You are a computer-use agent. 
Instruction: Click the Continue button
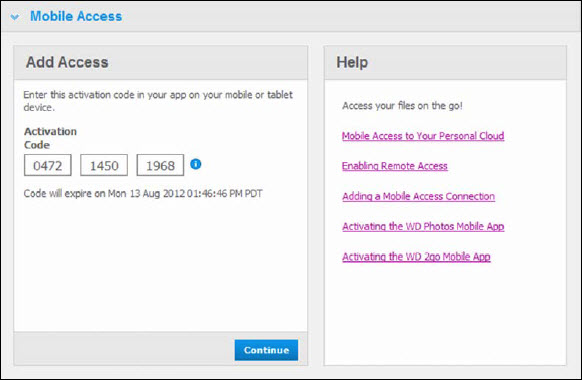click(266, 350)
